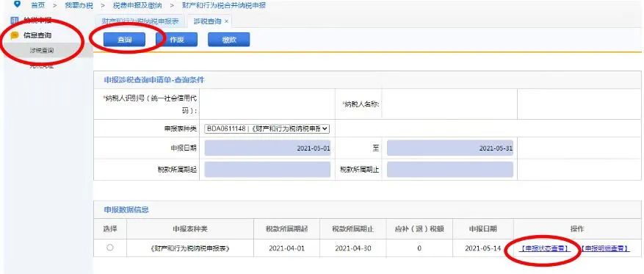This screenshot has height=274, width=644.
Task: Click the 申报表种类 column header
Action: (x=190, y=229)
